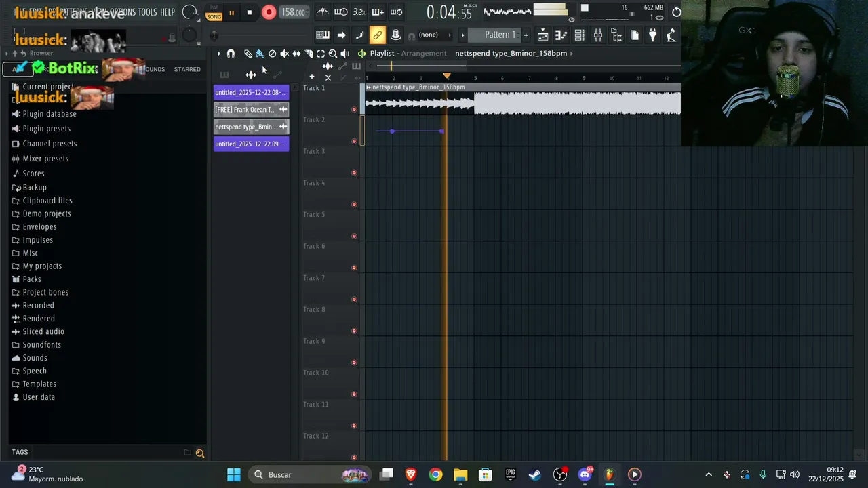Switch to the STARRED browser tab
The height and width of the screenshot is (488, 868).
(x=187, y=69)
